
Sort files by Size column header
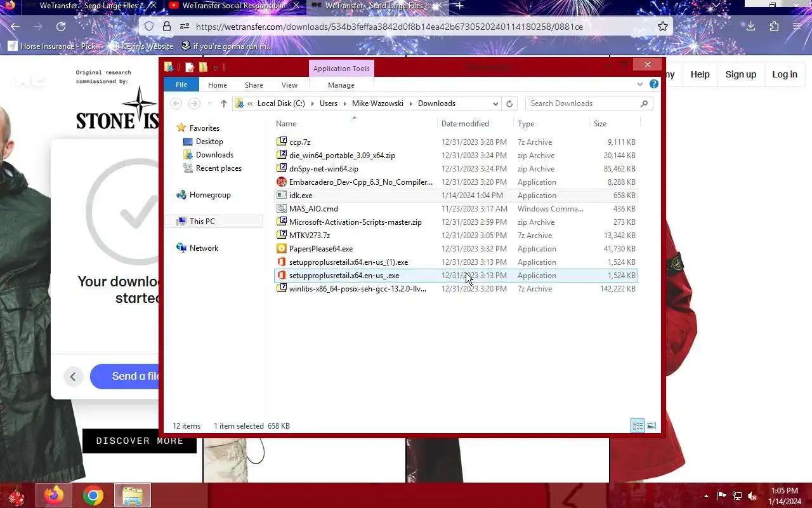(x=600, y=124)
